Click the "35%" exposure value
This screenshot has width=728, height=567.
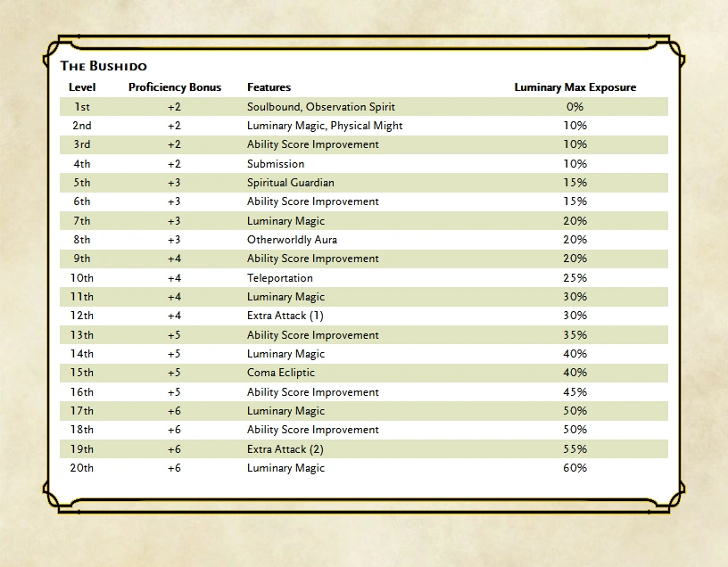coord(575,335)
